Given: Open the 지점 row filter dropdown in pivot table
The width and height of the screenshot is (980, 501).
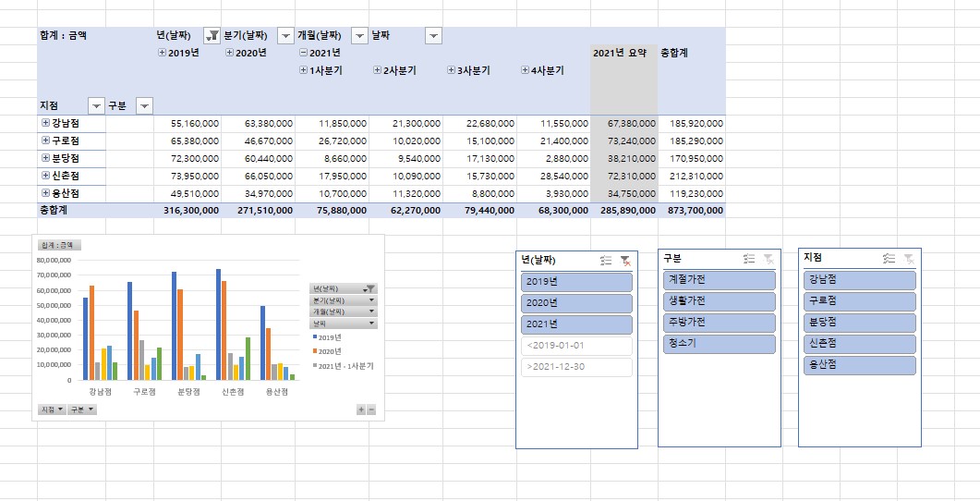Looking at the screenshot, I should [x=96, y=106].
